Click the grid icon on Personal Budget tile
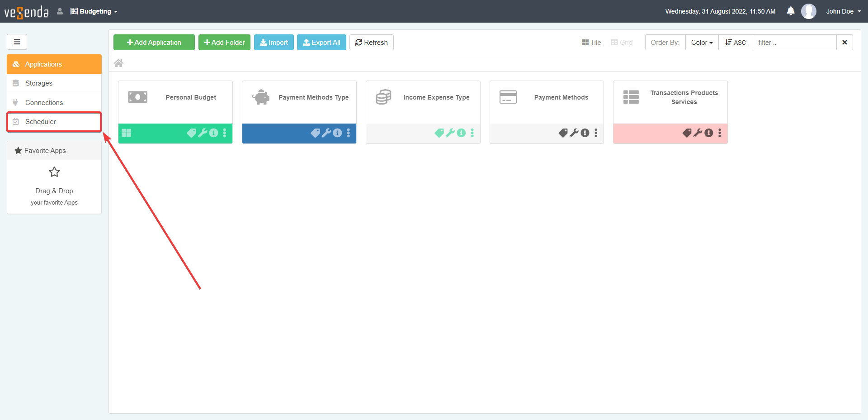The height and width of the screenshot is (420, 868). [x=127, y=133]
